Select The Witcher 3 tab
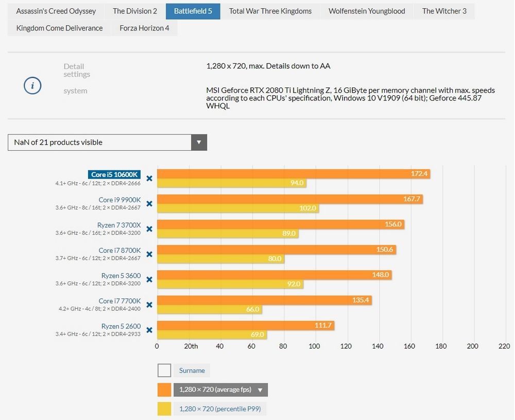This screenshot has height=420, width=515. click(x=444, y=11)
